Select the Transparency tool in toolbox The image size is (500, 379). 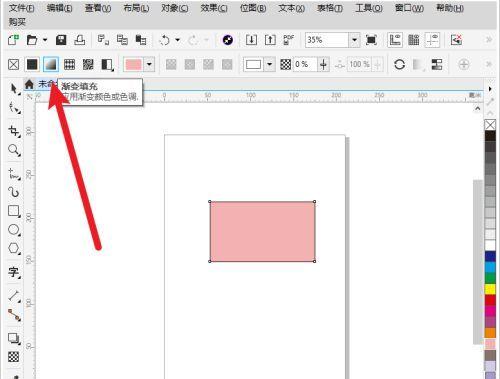click(14, 357)
